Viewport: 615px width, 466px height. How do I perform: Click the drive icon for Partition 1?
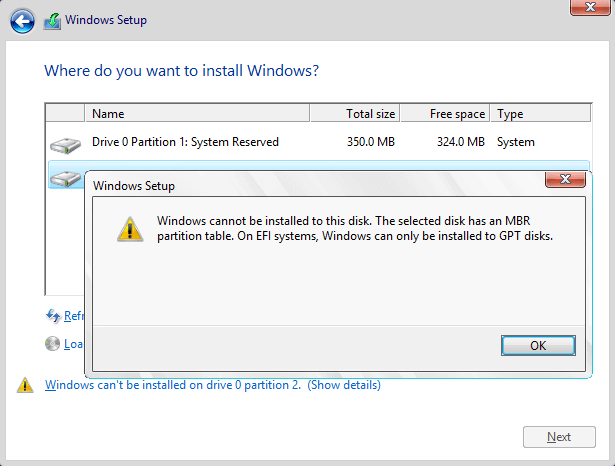tap(65, 144)
